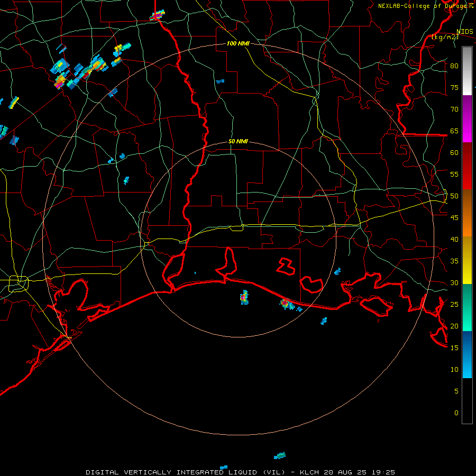Click the NIDS label above the scale
476x476 pixels.
click(465, 32)
